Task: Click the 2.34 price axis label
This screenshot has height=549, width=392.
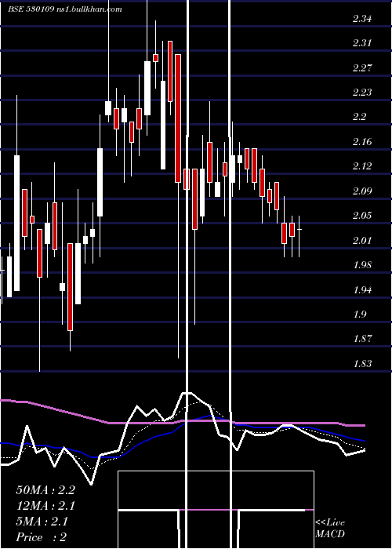Action: point(362,19)
